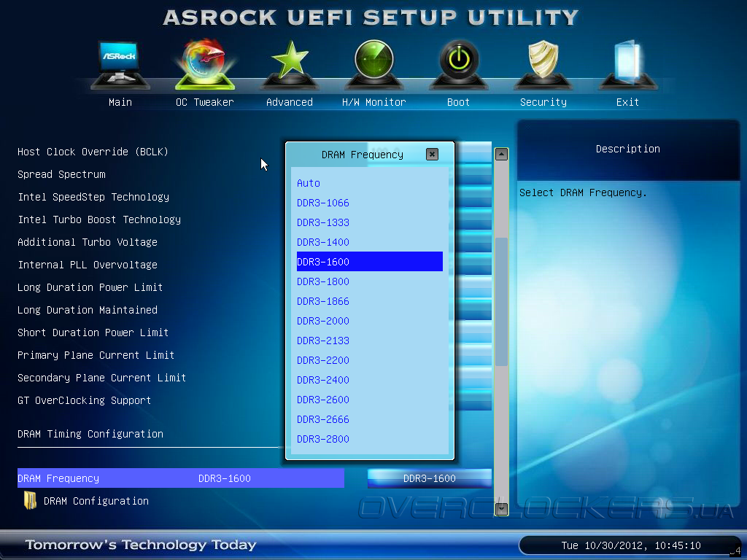Close the DRAM Frequency popup
Screen dimensions: 747x560
432,155
